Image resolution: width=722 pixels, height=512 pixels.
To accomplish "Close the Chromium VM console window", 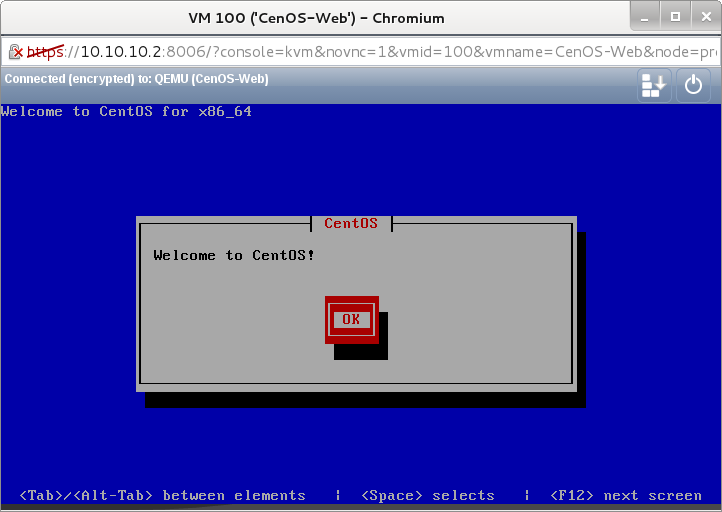I will pos(706,17).
